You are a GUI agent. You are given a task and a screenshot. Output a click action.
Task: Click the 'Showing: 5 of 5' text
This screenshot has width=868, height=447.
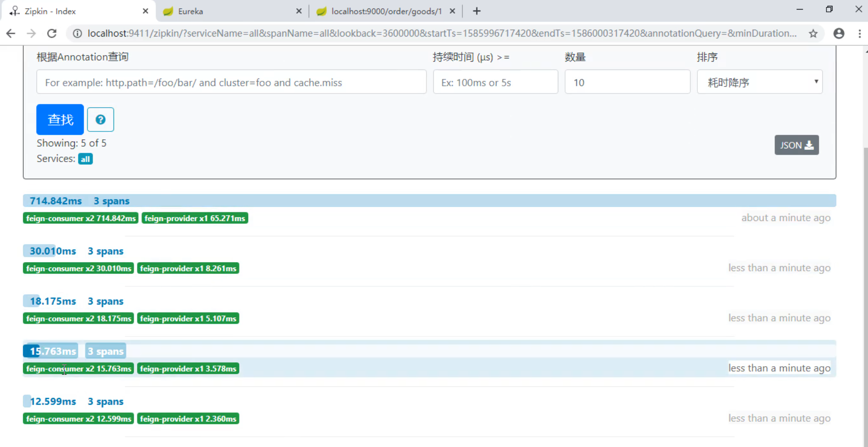[x=72, y=143]
